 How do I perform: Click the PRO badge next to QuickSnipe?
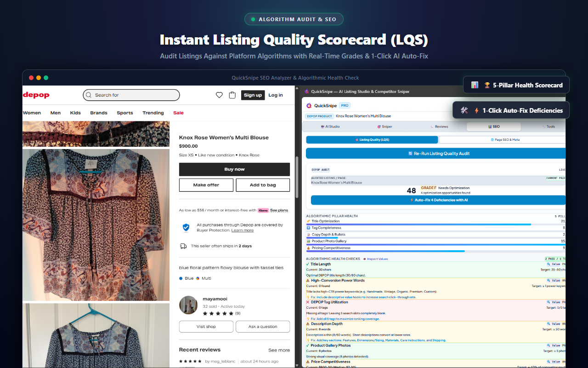click(x=345, y=105)
